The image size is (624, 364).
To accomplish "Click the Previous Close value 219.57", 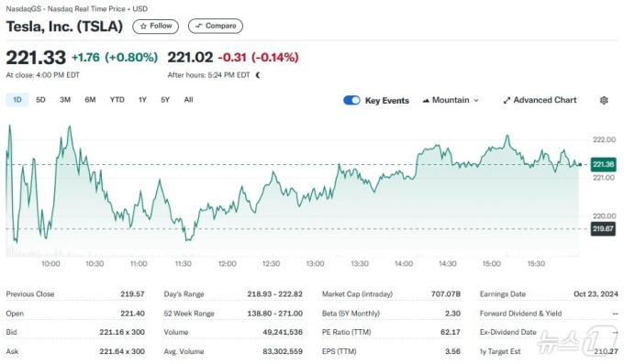I will coord(132,294).
